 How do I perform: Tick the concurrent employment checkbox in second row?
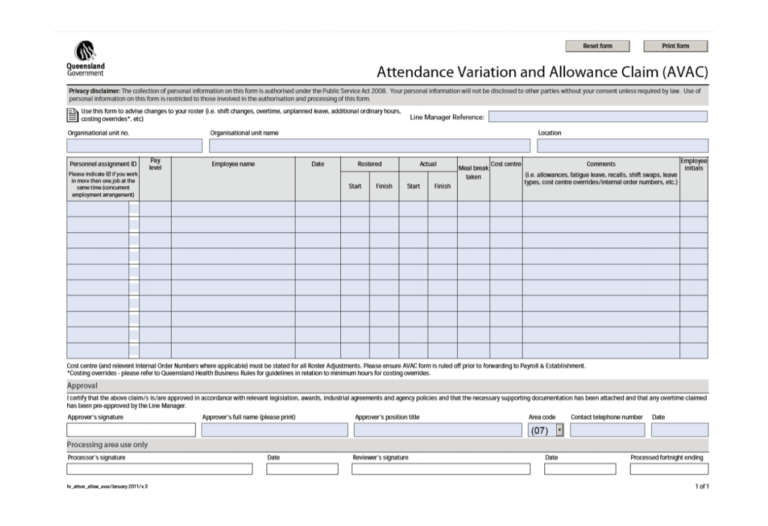(x=133, y=225)
